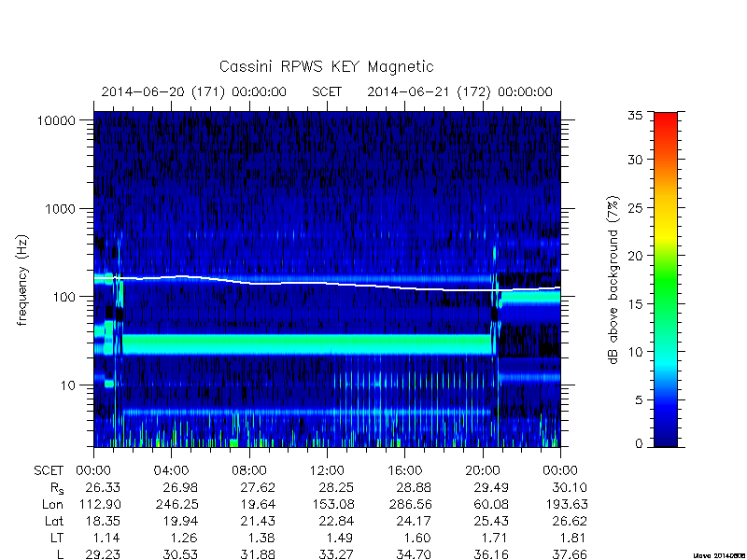
Task: Click the '10000' frequency tick label
Action: click(56, 121)
